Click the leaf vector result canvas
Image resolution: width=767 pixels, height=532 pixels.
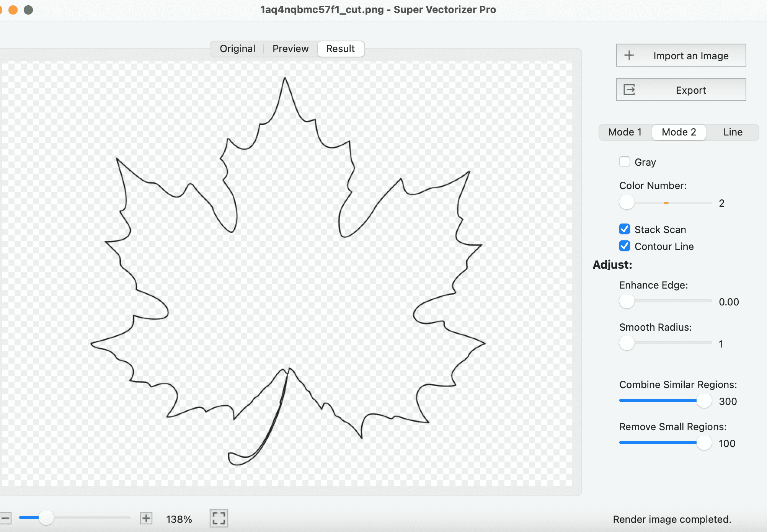click(x=286, y=274)
